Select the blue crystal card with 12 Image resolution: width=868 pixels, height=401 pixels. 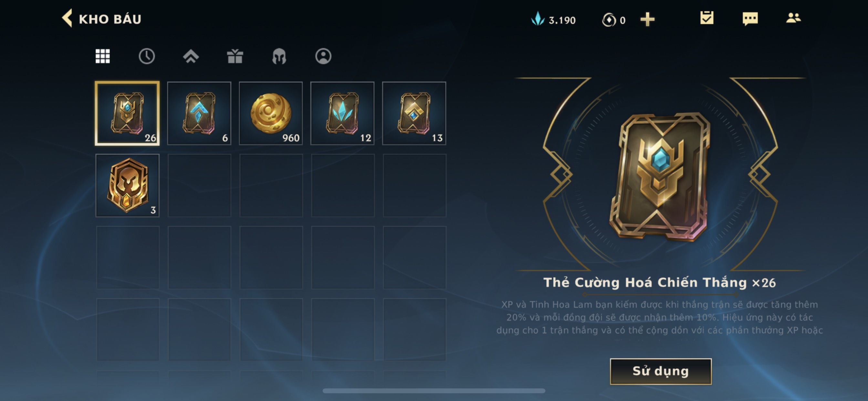tap(342, 113)
